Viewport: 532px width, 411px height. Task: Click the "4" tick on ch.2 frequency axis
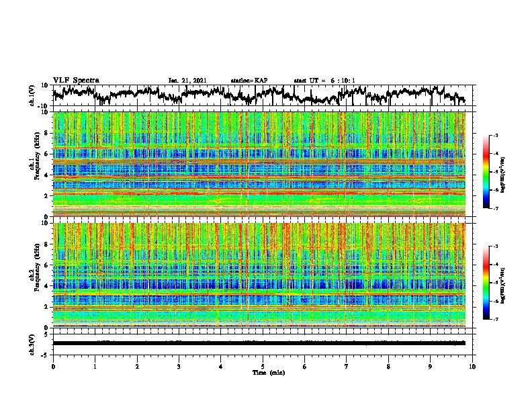tap(47, 286)
